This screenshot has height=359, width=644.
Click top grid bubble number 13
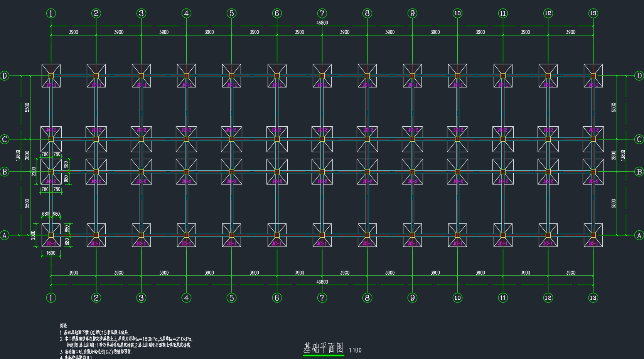tap(593, 13)
